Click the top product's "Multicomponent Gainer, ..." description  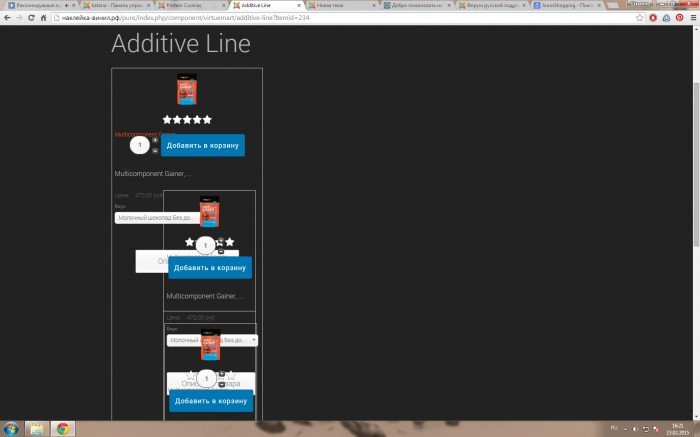[x=153, y=174]
